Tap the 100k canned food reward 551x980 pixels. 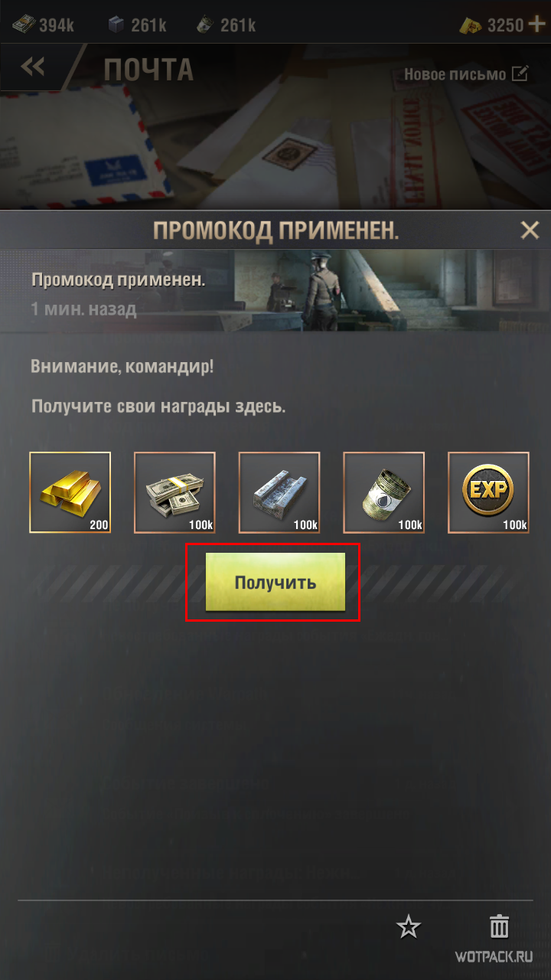(x=383, y=492)
